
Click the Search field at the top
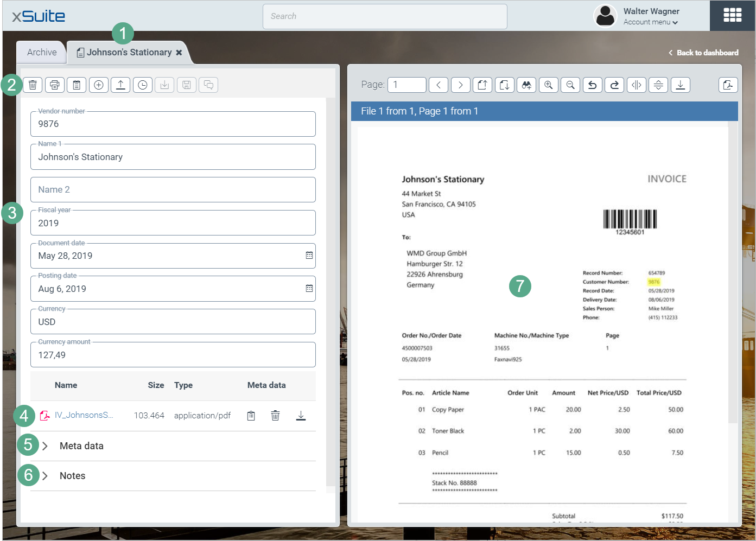[x=385, y=16]
